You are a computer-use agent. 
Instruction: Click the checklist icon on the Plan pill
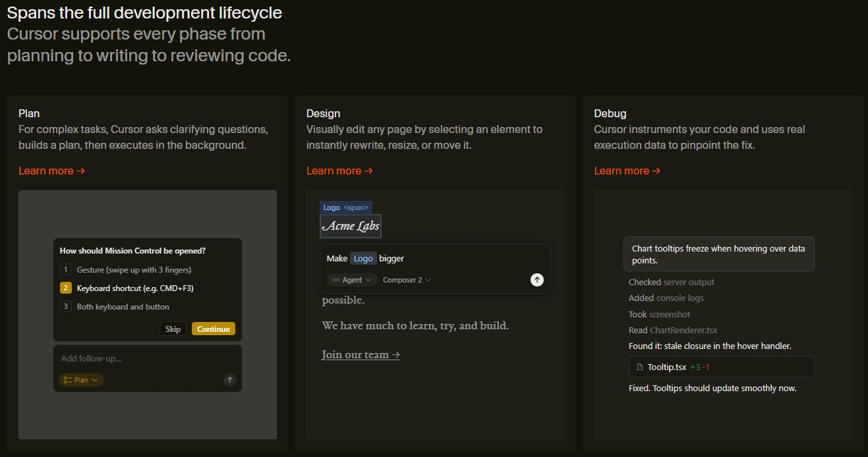(67, 380)
